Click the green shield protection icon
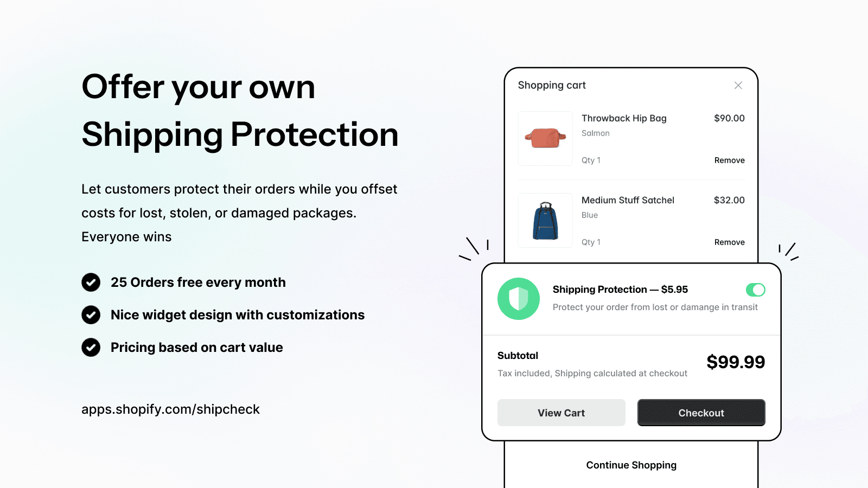868x488 pixels. tap(518, 299)
